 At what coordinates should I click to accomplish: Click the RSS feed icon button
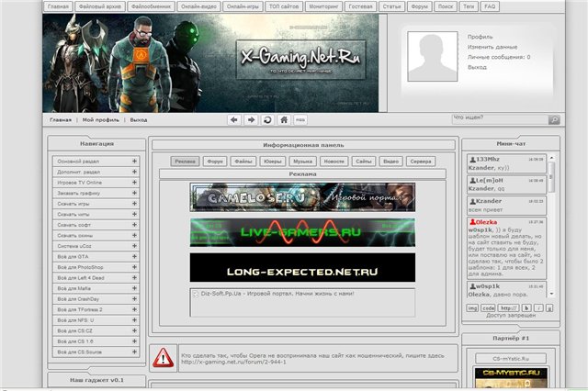[x=300, y=120]
